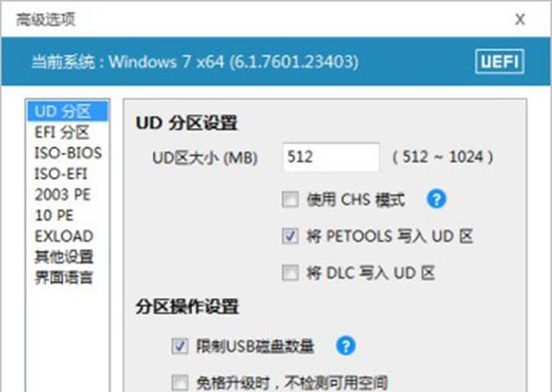The width and height of the screenshot is (552, 392).
Task: Tick 免格升级时，不检测可用空间 checkbox
Action: tap(179, 383)
